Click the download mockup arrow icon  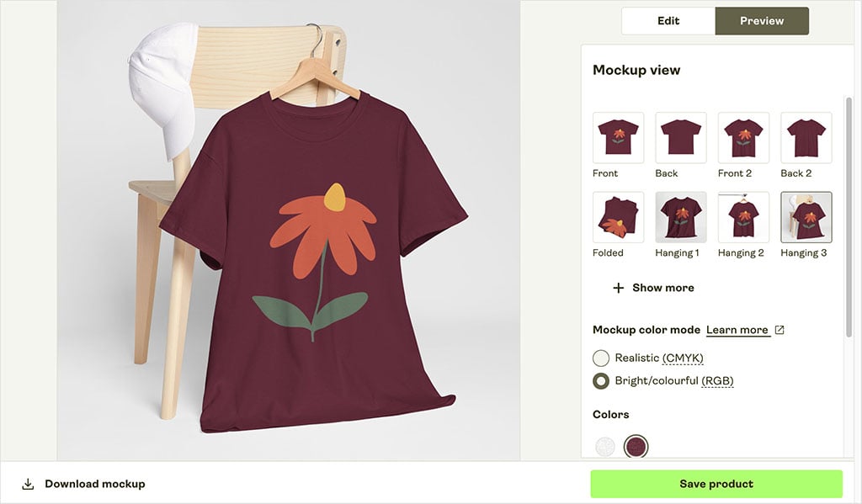pos(28,484)
